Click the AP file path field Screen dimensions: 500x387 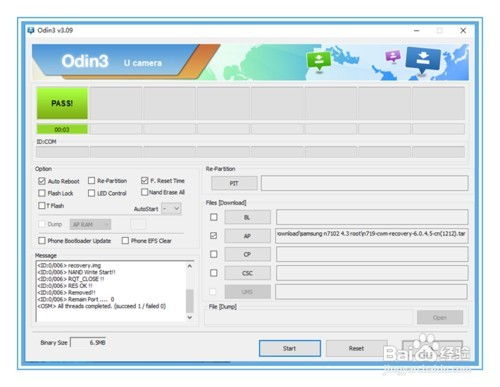(372, 236)
